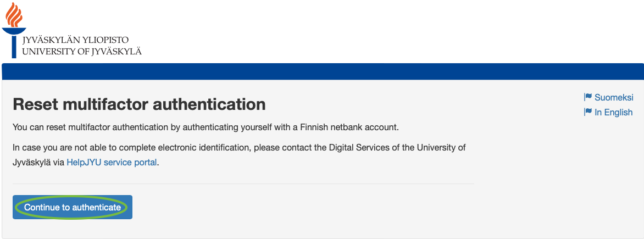Click the words Finnish netbank account
Image resolution: width=644 pixels, height=239 pixels.
click(x=347, y=127)
